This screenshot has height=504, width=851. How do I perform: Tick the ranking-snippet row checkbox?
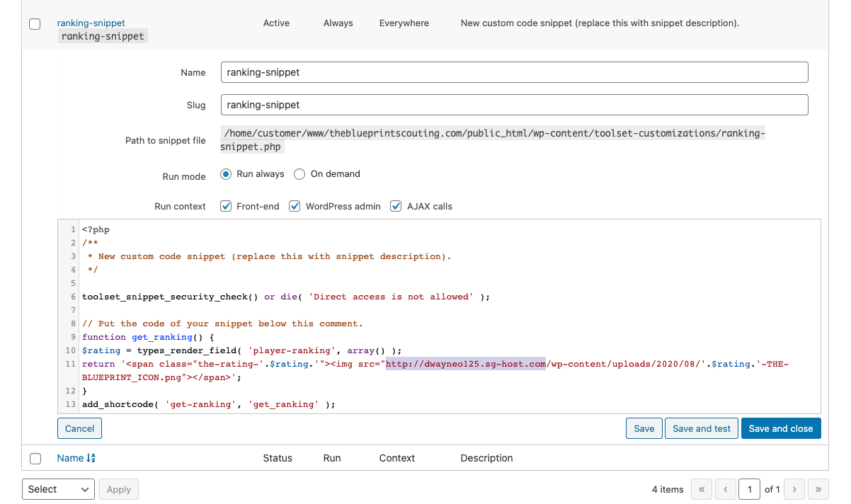35,24
